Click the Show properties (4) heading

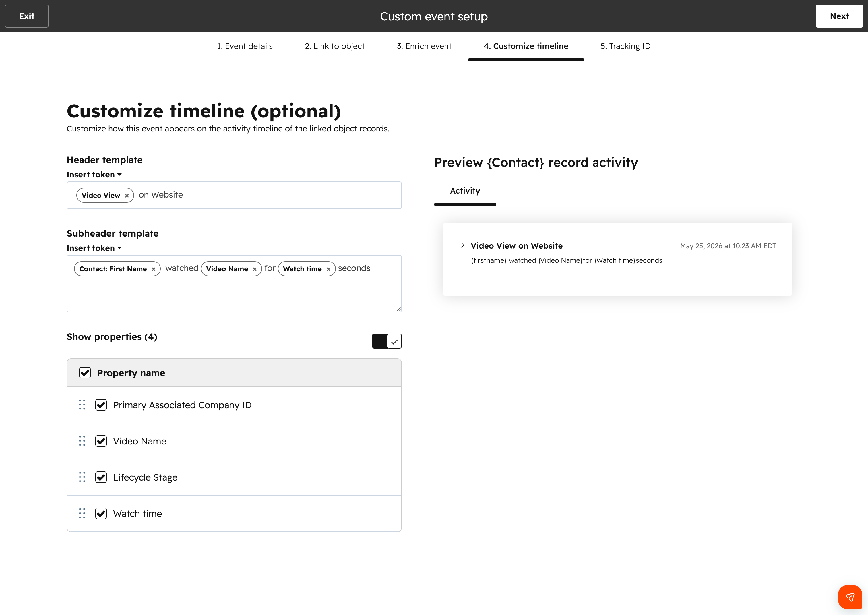(112, 337)
